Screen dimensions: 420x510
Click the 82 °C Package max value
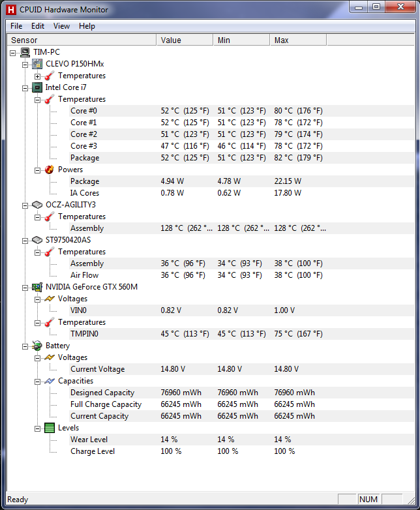[298, 158]
